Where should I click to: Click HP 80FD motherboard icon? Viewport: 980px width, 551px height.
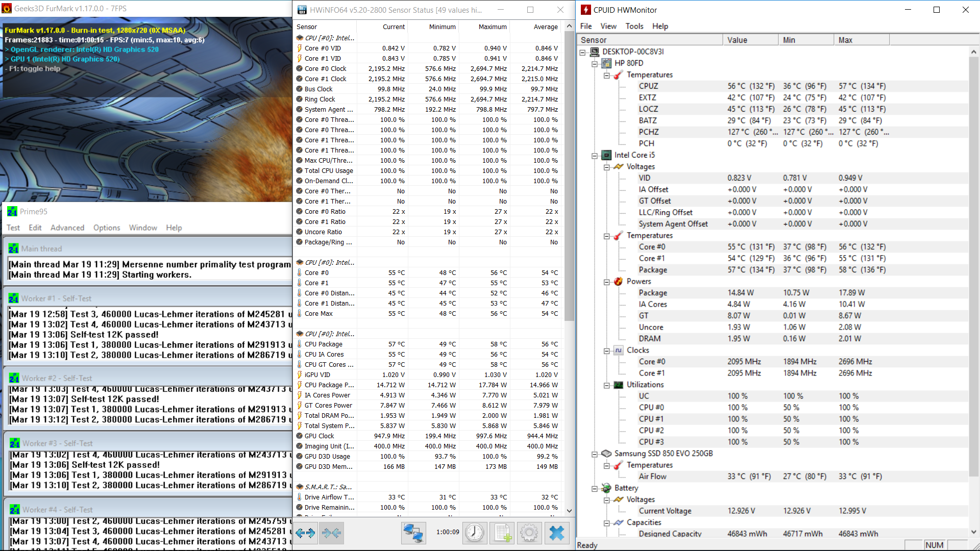pyautogui.click(x=606, y=63)
